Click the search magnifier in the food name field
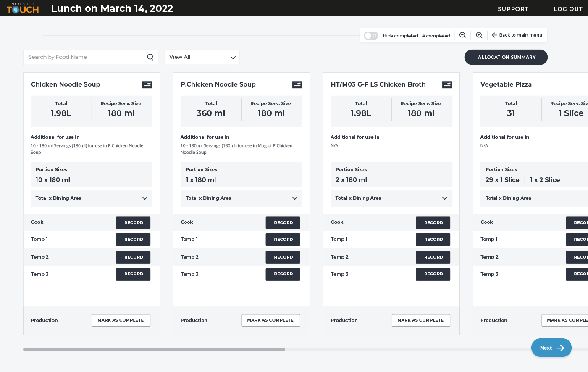The height and width of the screenshot is (372, 588). (150, 57)
